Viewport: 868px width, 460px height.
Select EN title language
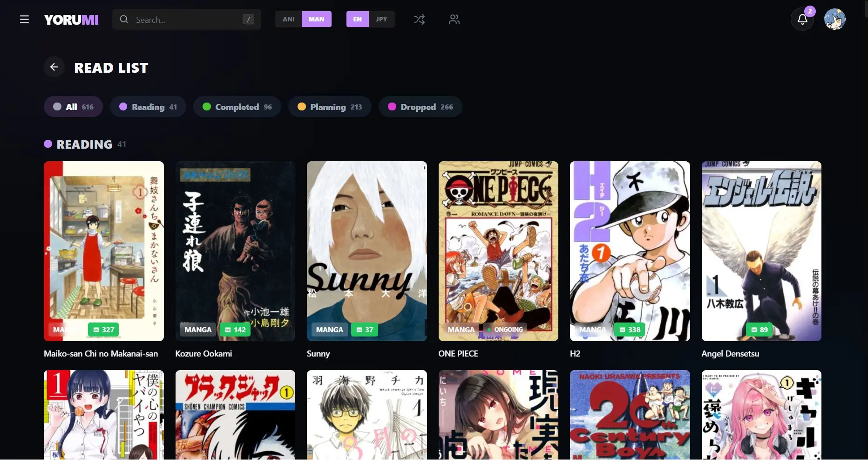click(357, 19)
